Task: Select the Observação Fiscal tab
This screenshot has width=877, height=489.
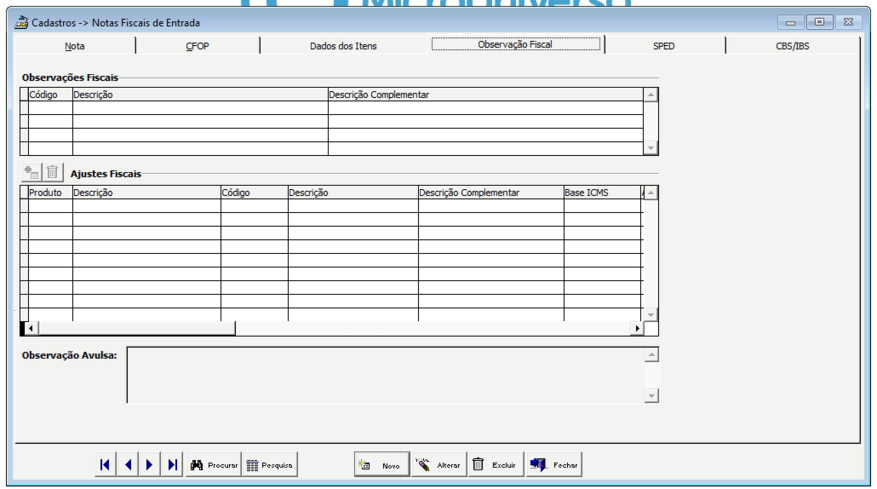Action: pos(516,44)
